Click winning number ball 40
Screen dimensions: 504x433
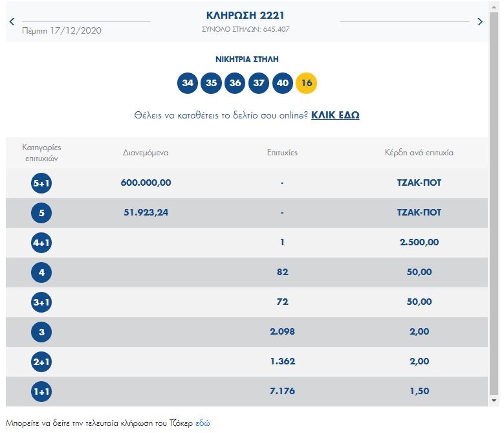pyautogui.click(x=282, y=83)
